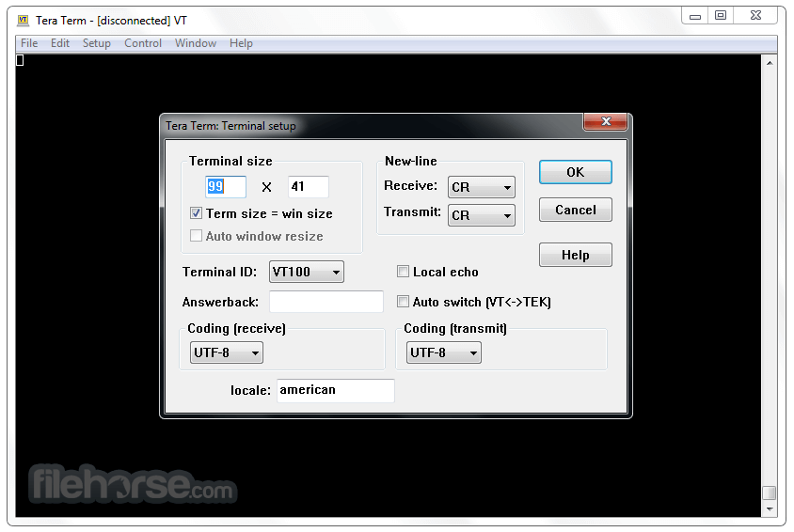The image size is (794, 532).
Task: Enable Auto switch (VT<->TEK) checkbox
Action: tap(403, 302)
